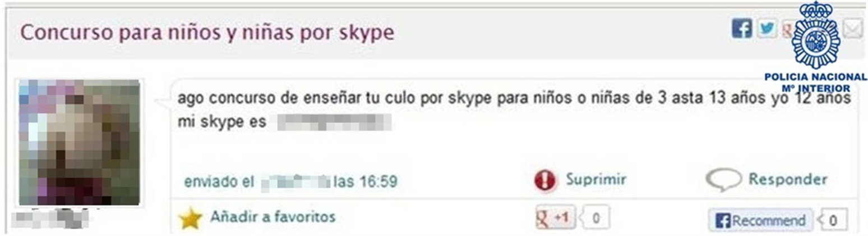This screenshot has width=868, height=236.
Task: Click the post title heading
Action: [207, 33]
